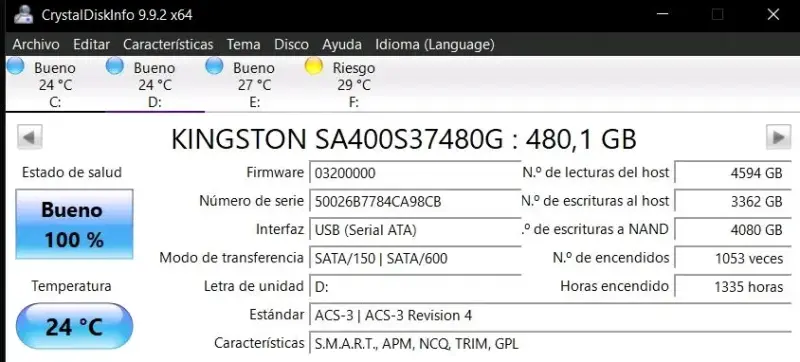
Task: Click the host writes value 3362 GB
Action: (733, 201)
